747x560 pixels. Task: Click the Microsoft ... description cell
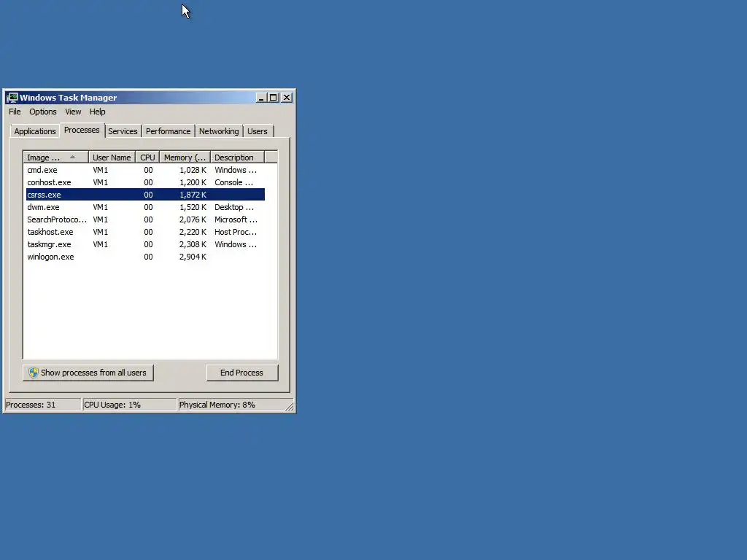click(x=236, y=219)
